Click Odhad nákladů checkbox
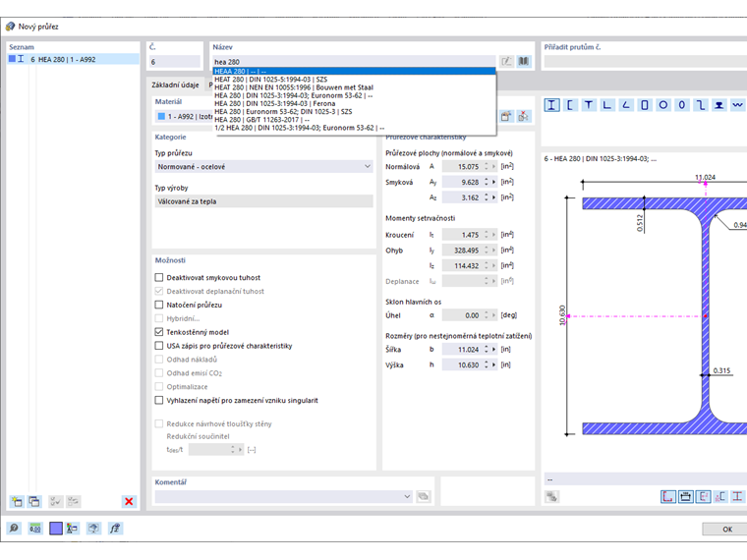 [159, 359]
